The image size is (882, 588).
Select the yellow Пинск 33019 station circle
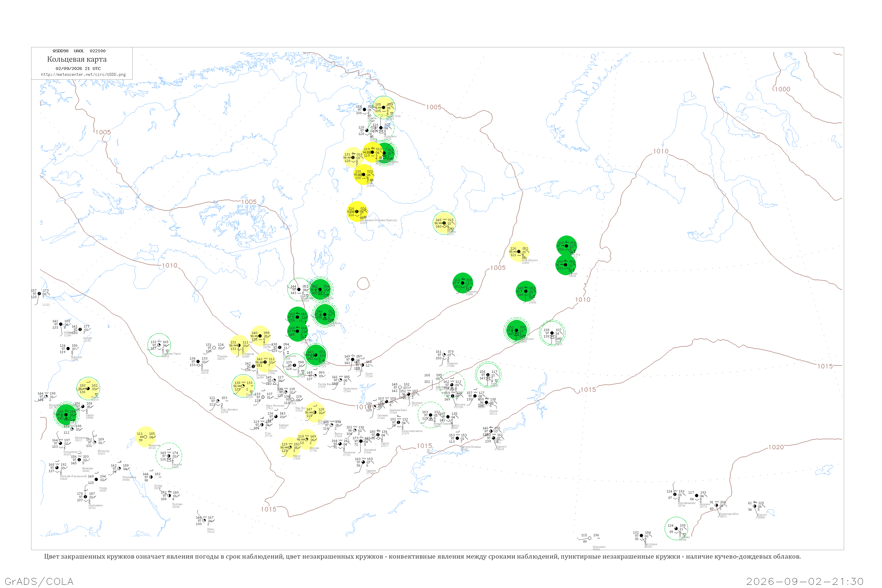click(88, 388)
